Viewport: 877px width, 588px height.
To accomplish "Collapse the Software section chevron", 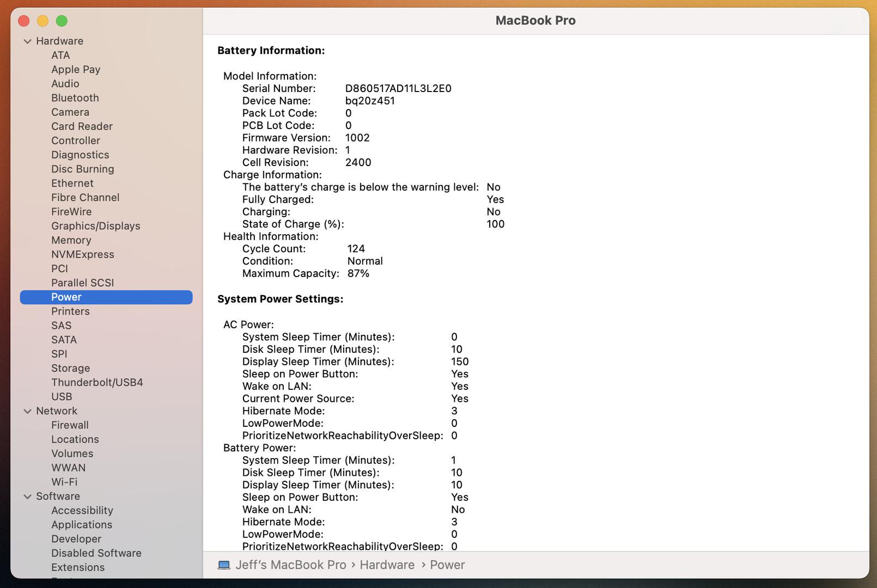I will coord(28,497).
